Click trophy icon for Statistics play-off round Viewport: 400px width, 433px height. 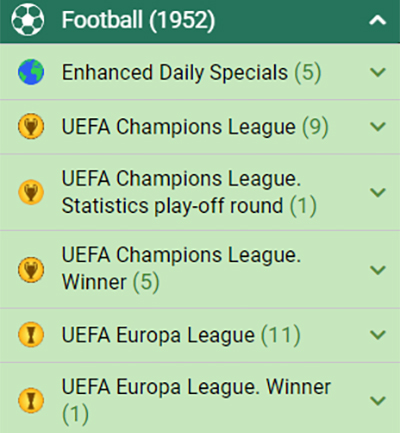tap(31, 192)
